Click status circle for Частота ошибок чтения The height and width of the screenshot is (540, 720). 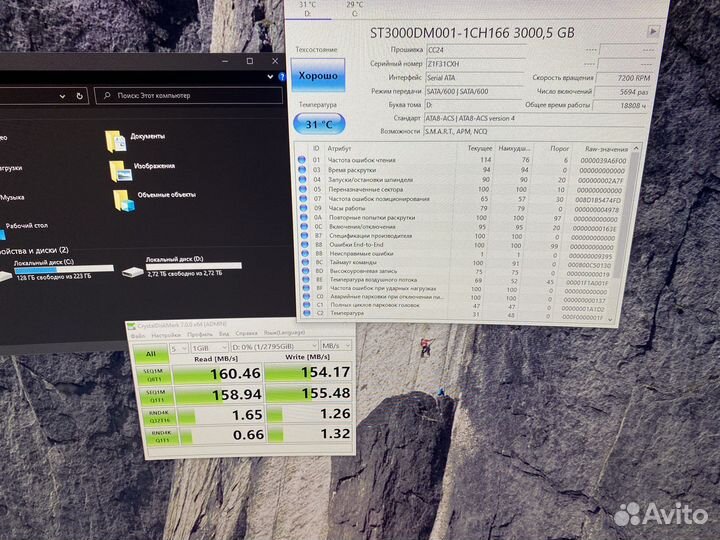point(302,160)
